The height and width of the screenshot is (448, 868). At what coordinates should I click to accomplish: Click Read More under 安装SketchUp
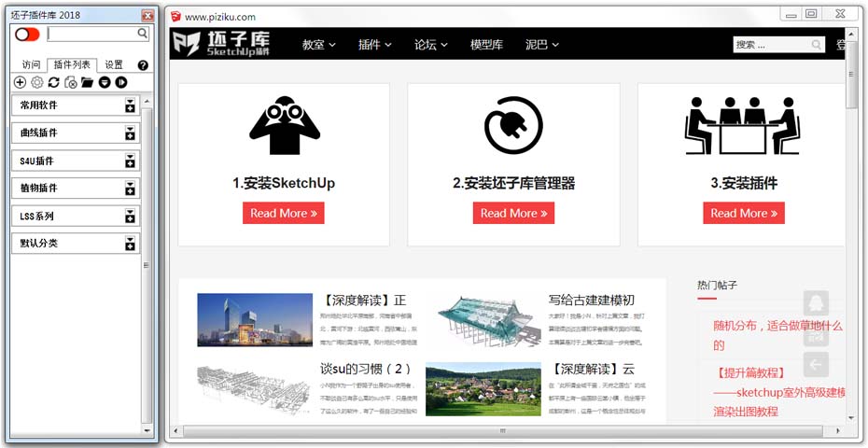tap(284, 213)
